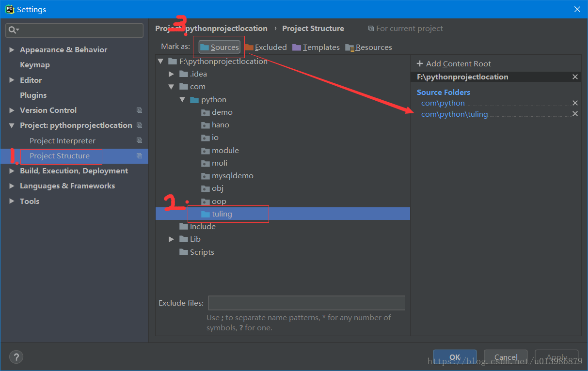Mark selected folder as Resources
The height and width of the screenshot is (371, 588).
(x=368, y=47)
